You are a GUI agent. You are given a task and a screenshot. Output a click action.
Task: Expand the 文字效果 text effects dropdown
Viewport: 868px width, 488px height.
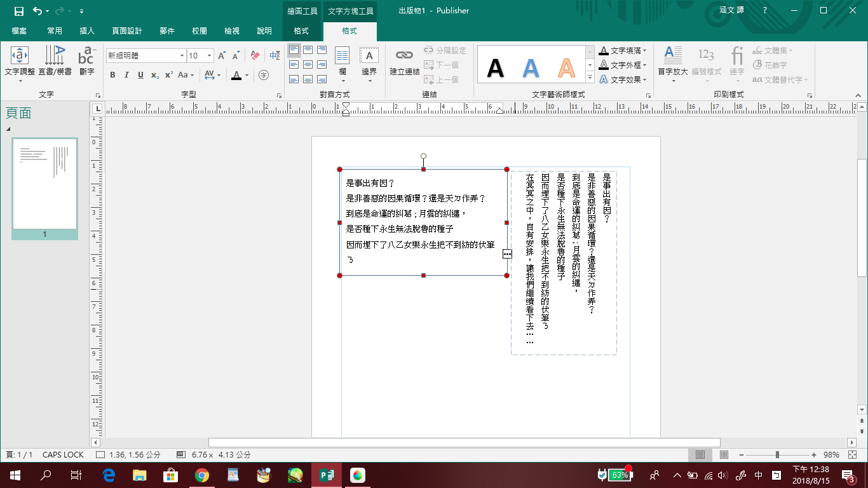pos(623,80)
